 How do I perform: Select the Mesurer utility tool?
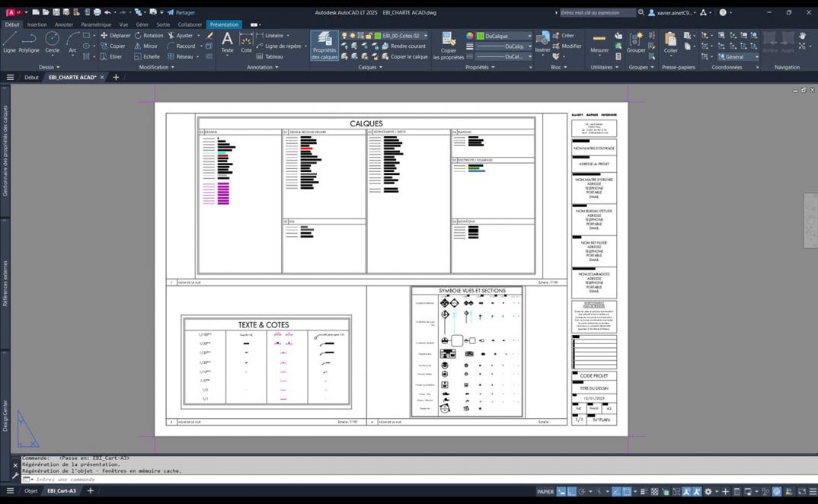(x=599, y=43)
